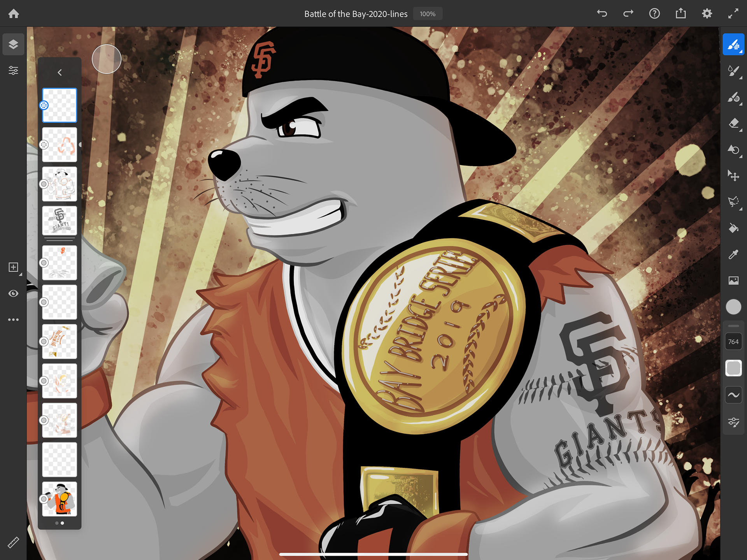
Task: Open the three-dot more layer actions menu
Action: point(13,319)
